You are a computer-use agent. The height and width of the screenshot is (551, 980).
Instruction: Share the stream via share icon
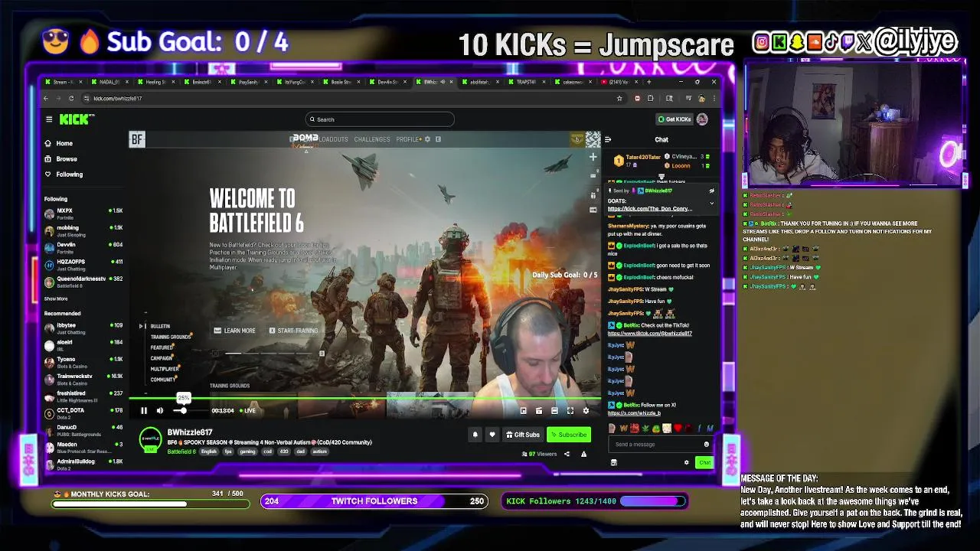[567, 454]
